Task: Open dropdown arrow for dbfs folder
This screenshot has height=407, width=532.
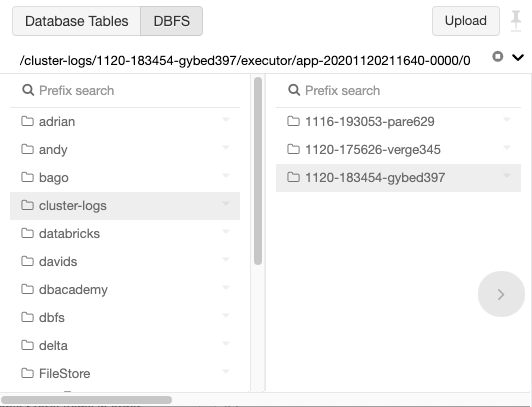Action: (x=226, y=315)
